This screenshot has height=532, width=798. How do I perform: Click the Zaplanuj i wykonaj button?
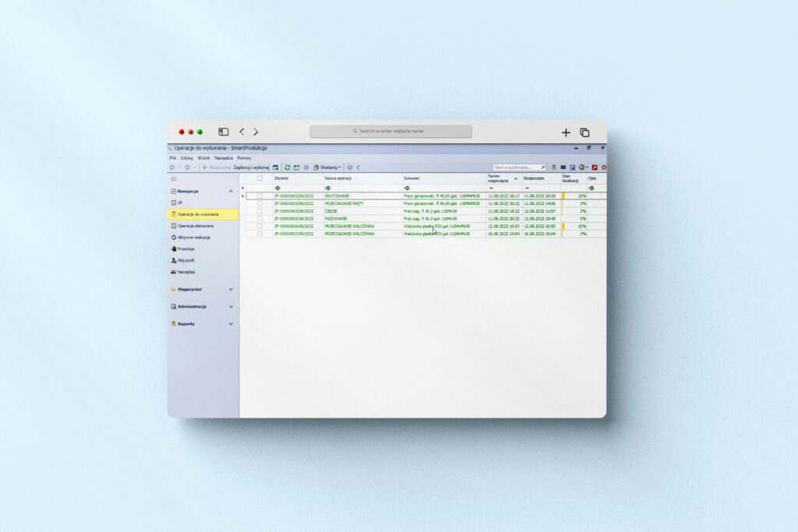[x=251, y=167]
